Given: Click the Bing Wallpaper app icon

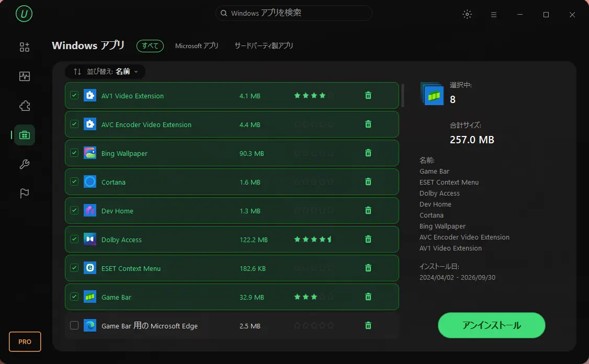Looking at the screenshot, I should [x=90, y=153].
